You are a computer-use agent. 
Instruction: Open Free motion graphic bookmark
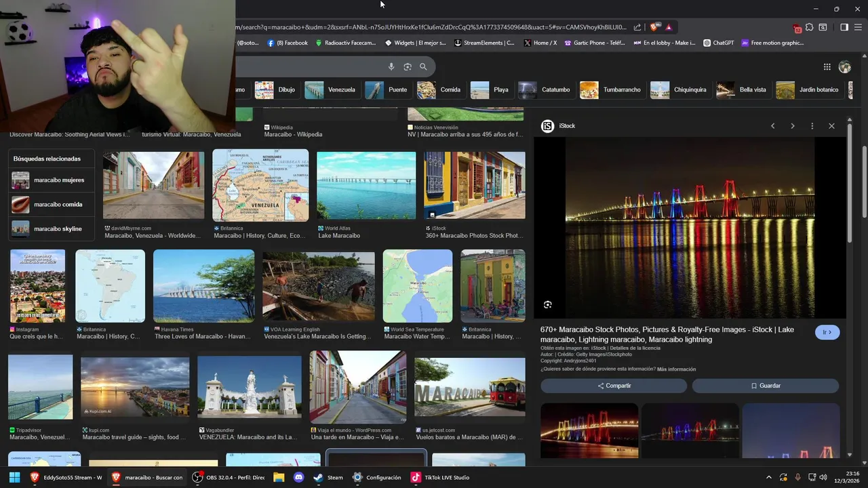click(772, 43)
